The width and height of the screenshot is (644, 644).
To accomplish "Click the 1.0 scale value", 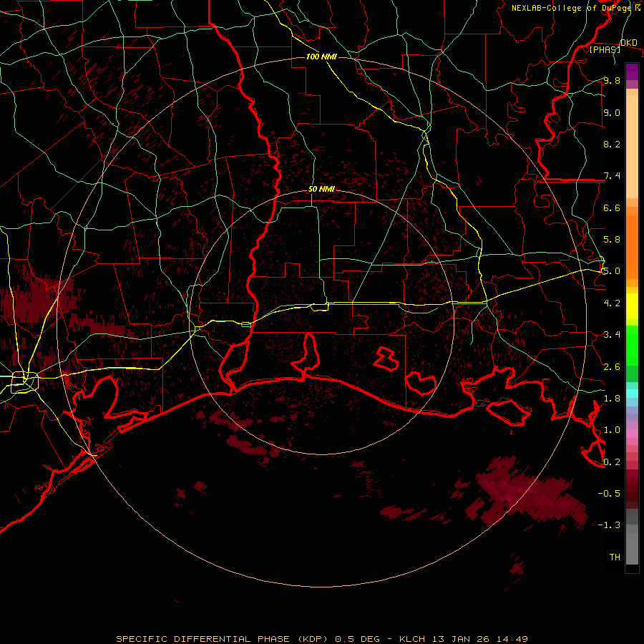I will point(612,430).
